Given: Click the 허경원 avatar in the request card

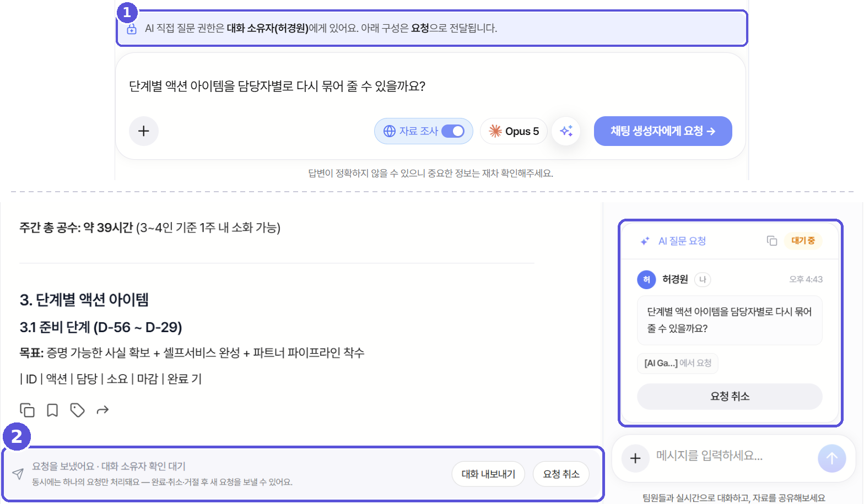Looking at the screenshot, I should point(646,280).
